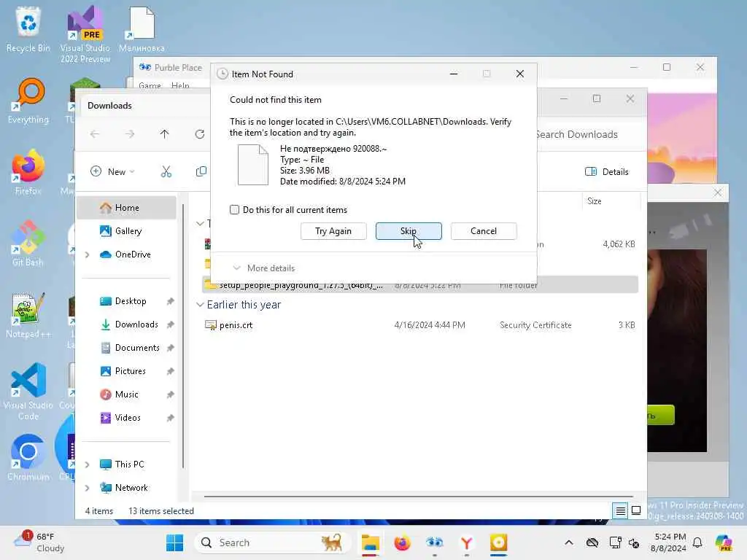The width and height of the screenshot is (747, 560).
Task: Collapse the 'Earlier this year' group
Action: [x=200, y=305]
